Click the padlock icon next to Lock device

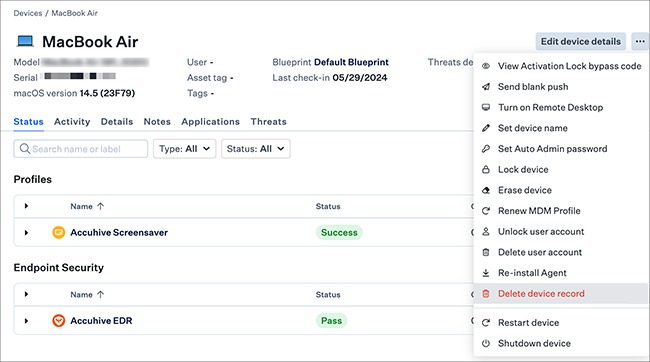(486, 170)
